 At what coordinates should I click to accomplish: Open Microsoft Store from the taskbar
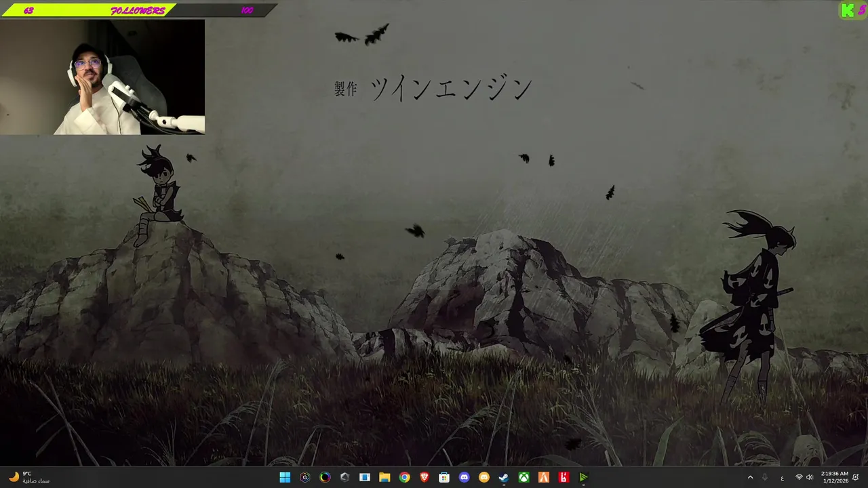pyautogui.click(x=444, y=477)
